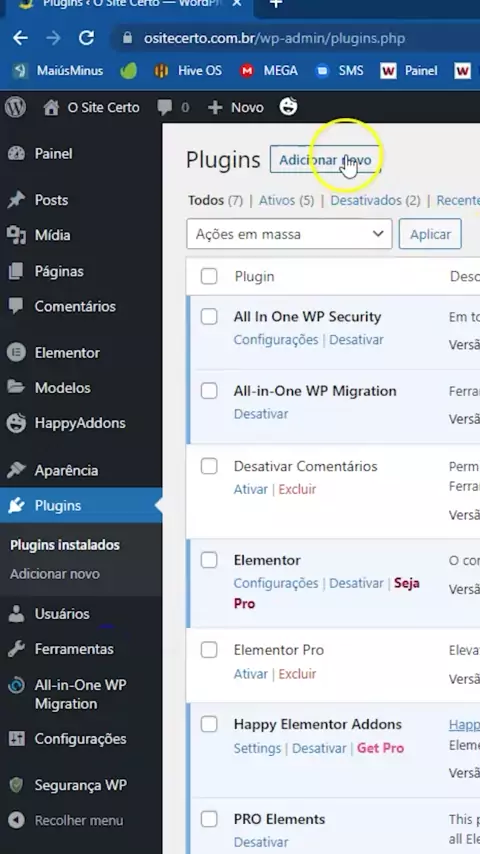The height and width of the screenshot is (854, 480).
Task: Filter by Desativados plugins
Action: [x=375, y=200]
